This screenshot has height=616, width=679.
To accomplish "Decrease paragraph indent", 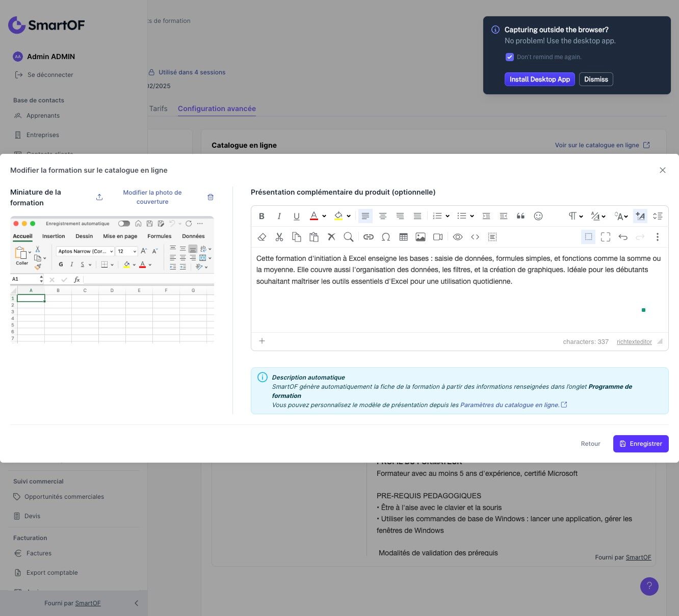I will 504,216.
